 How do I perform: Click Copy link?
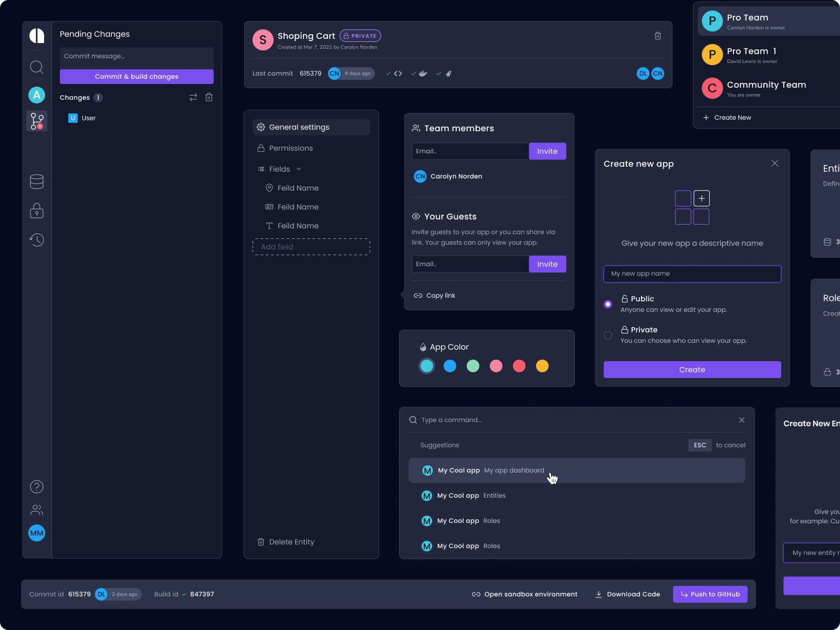click(435, 296)
